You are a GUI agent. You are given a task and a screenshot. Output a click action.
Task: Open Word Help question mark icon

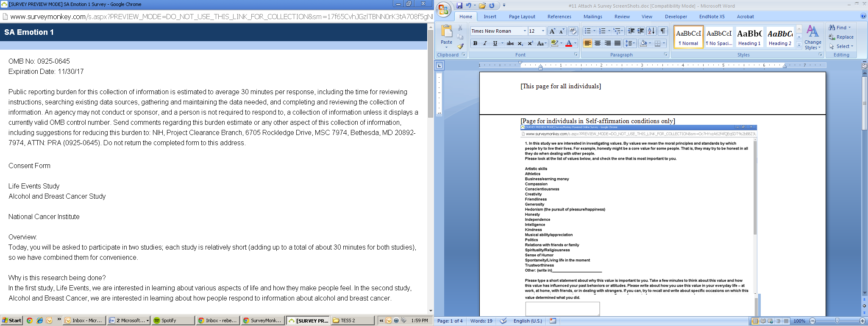pos(863,16)
